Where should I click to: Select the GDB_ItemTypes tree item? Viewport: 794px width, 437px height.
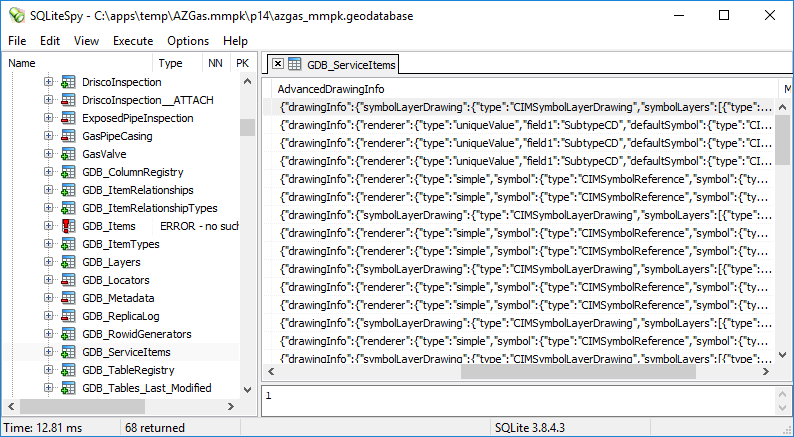(121, 244)
